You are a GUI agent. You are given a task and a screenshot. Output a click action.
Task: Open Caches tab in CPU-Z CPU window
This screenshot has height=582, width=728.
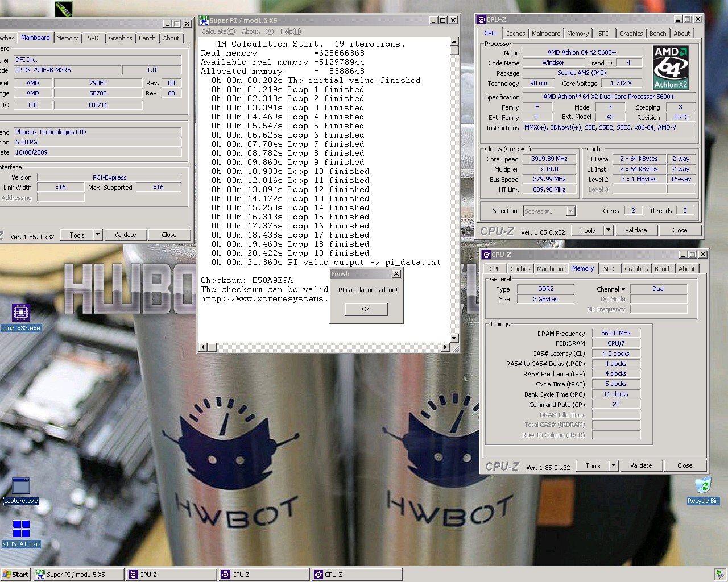click(x=515, y=34)
